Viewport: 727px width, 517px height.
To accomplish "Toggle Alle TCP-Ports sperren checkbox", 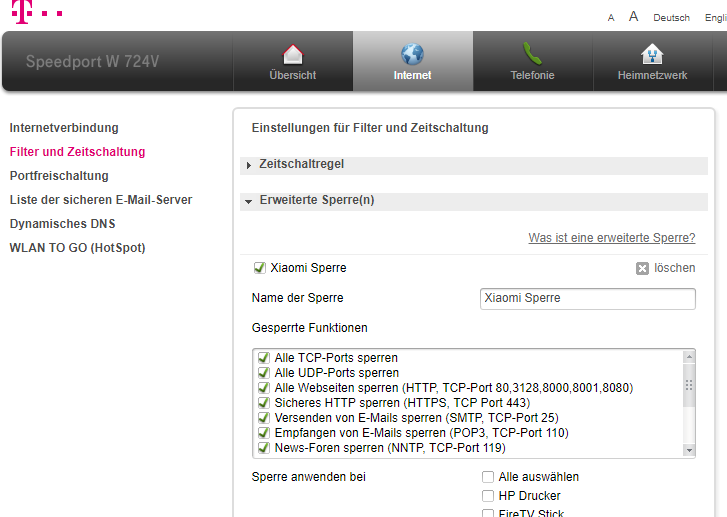I will [263, 357].
